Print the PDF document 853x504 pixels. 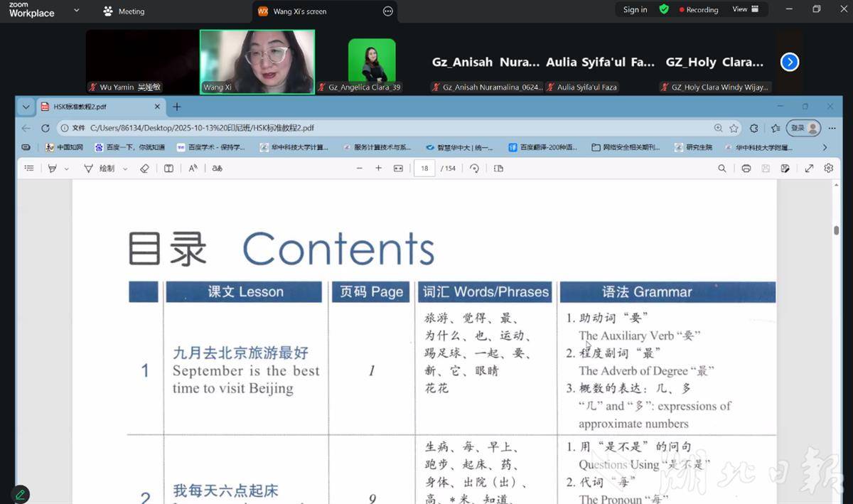pos(746,168)
